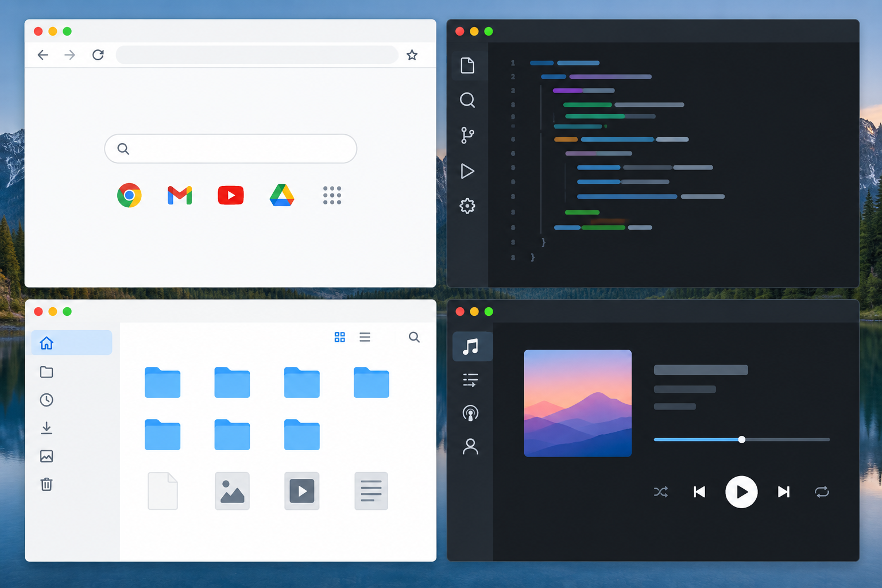Open Search in the code editor sidebar
Screen dimensions: 882x588
(467, 100)
